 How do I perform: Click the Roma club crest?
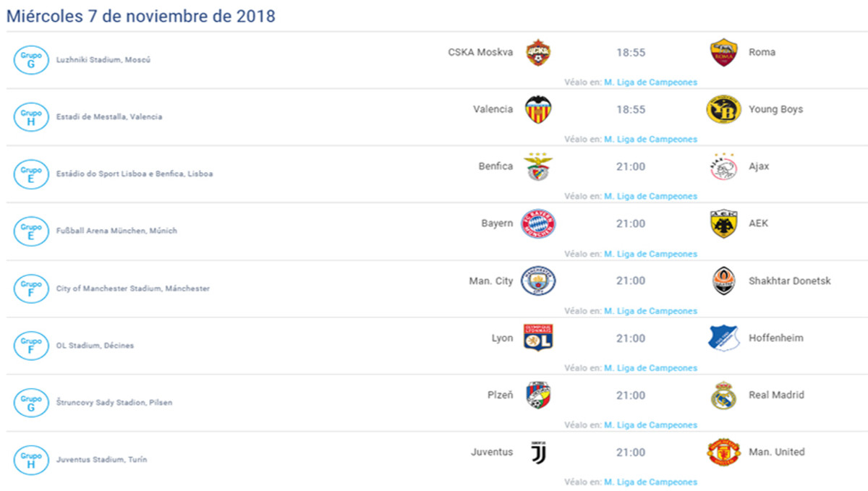click(x=723, y=53)
